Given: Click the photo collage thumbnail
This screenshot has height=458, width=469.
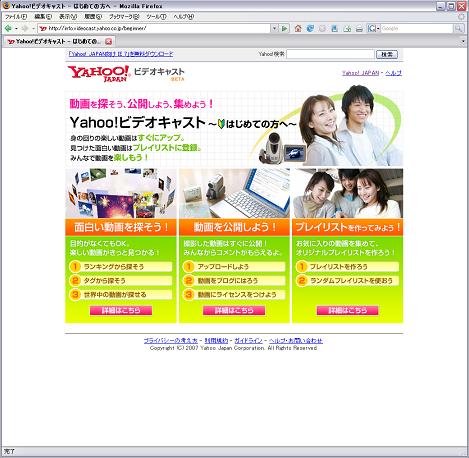Looking at the screenshot, I should (121, 193).
